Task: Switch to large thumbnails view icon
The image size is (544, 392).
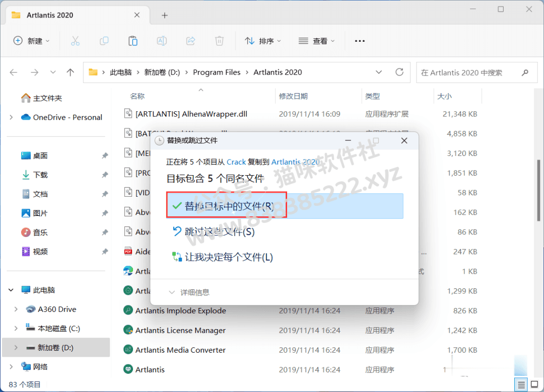Action: click(534, 384)
